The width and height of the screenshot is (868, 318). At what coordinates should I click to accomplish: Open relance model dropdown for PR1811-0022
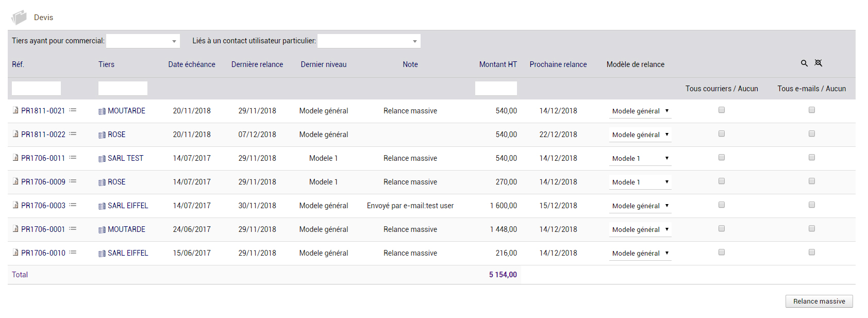pos(640,135)
